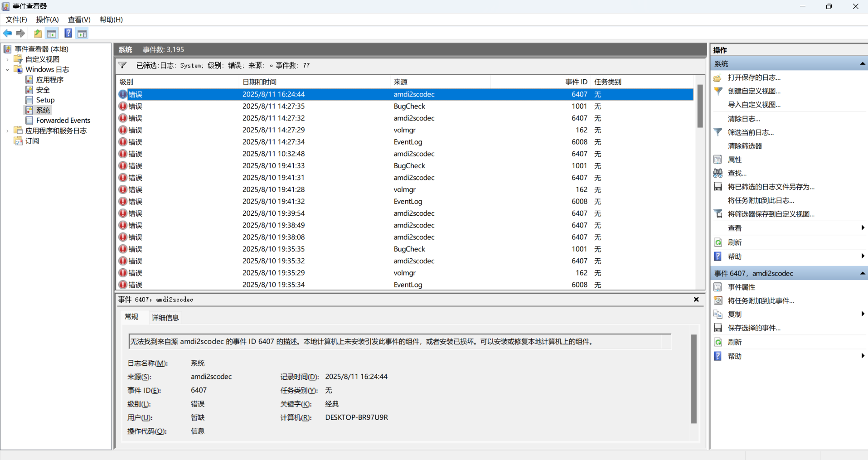This screenshot has height=460, width=868.
Task: Click the event list vertical scrollbar thumb
Action: pos(700,106)
